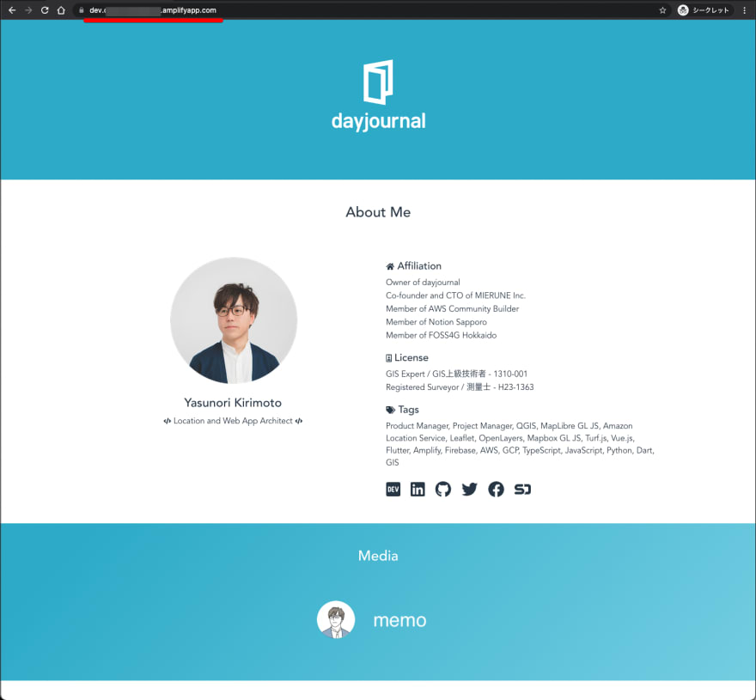The height and width of the screenshot is (700, 756).
Task: Open the Twitter profile icon
Action: 469,490
